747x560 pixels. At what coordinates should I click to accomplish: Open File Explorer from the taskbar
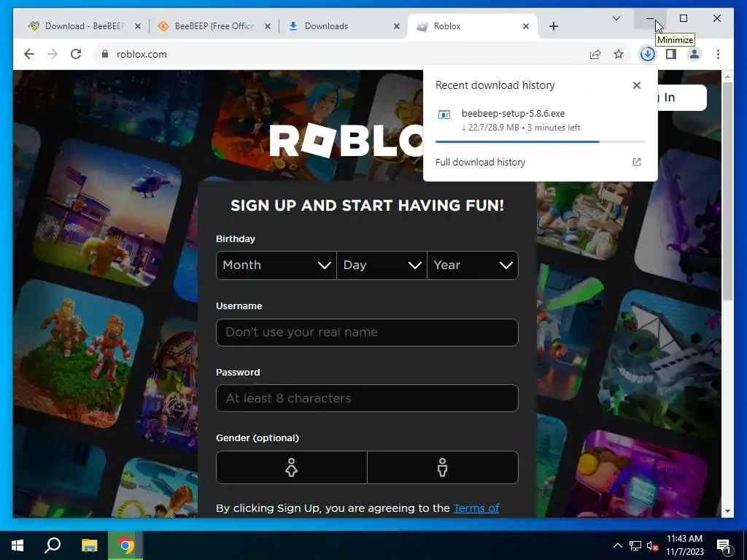[89, 545]
